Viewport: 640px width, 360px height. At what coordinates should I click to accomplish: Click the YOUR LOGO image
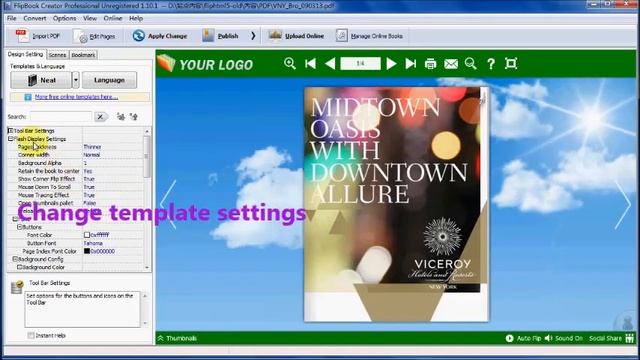(x=205, y=64)
